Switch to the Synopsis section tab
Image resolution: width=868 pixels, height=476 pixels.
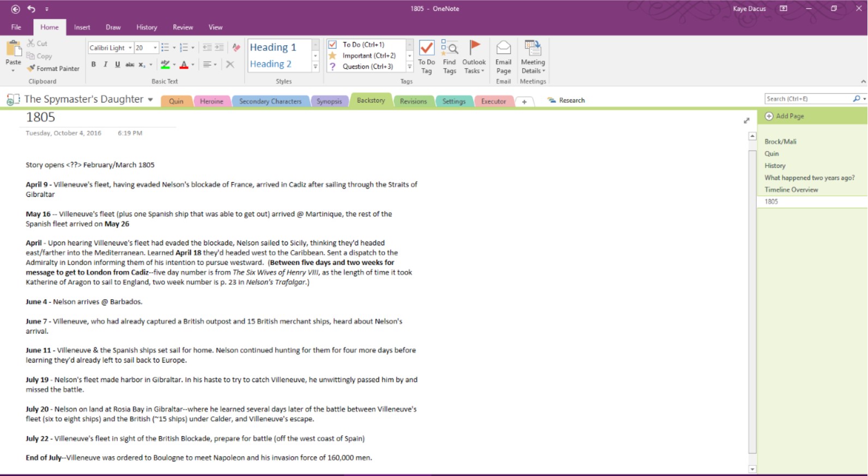pyautogui.click(x=329, y=101)
